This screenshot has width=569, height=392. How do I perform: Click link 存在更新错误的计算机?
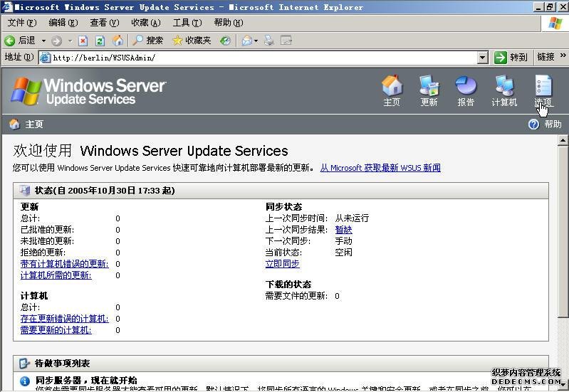click(65, 319)
